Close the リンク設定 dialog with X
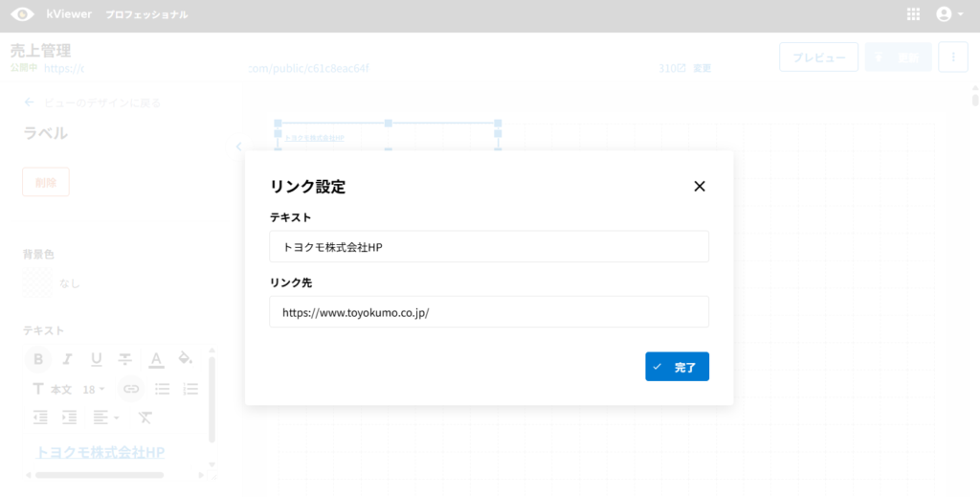Image resolution: width=980 pixels, height=497 pixels. click(700, 187)
